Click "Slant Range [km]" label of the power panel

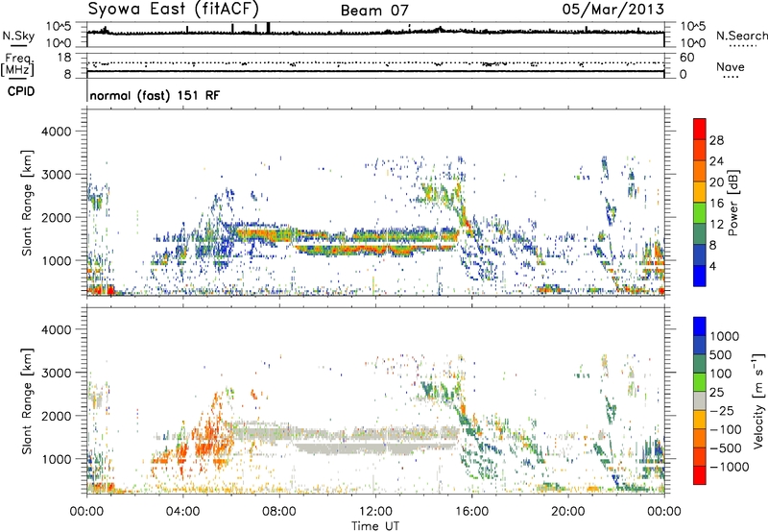[x=27, y=203]
